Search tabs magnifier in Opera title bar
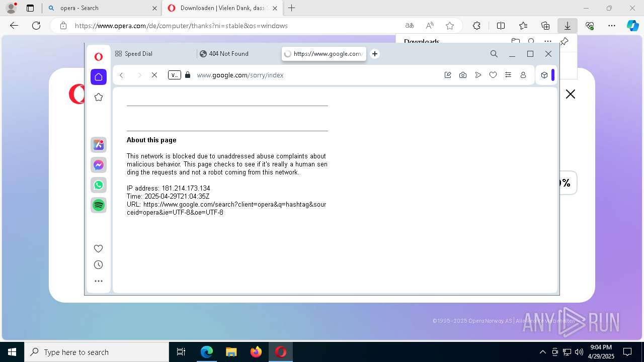The height and width of the screenshot is (362, 644). pos(494,54)
